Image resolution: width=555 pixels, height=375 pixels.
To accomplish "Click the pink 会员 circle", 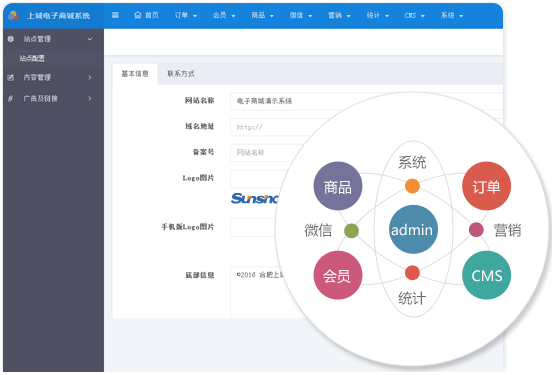I will (338, 275).
